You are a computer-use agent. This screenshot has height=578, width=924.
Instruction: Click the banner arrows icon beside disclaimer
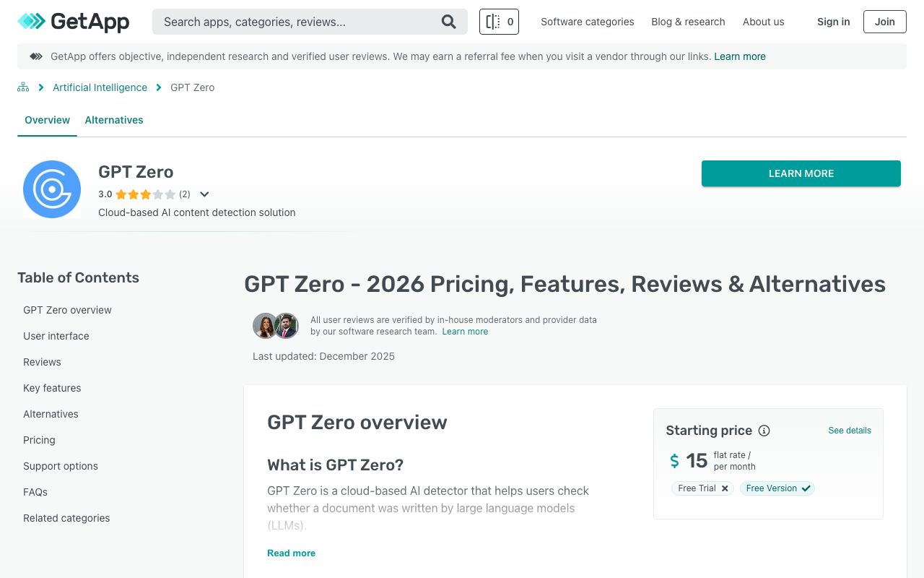coord(36,56)
